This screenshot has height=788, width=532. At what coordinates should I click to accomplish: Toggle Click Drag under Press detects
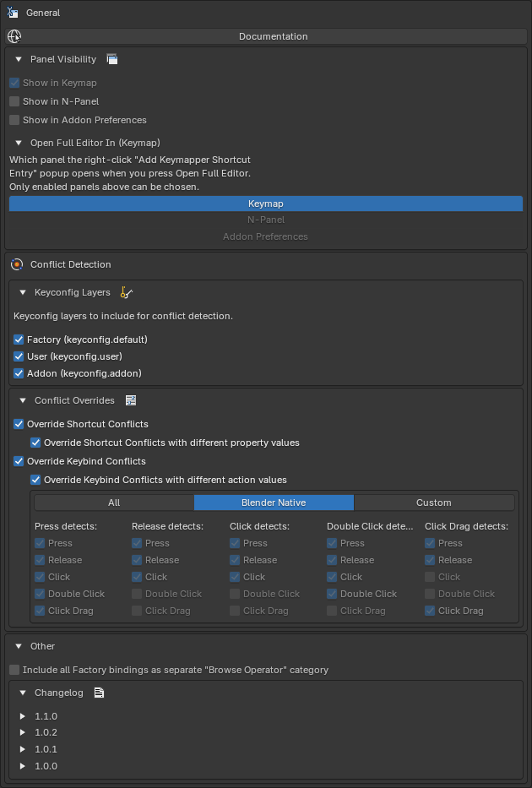pos(40,611)
